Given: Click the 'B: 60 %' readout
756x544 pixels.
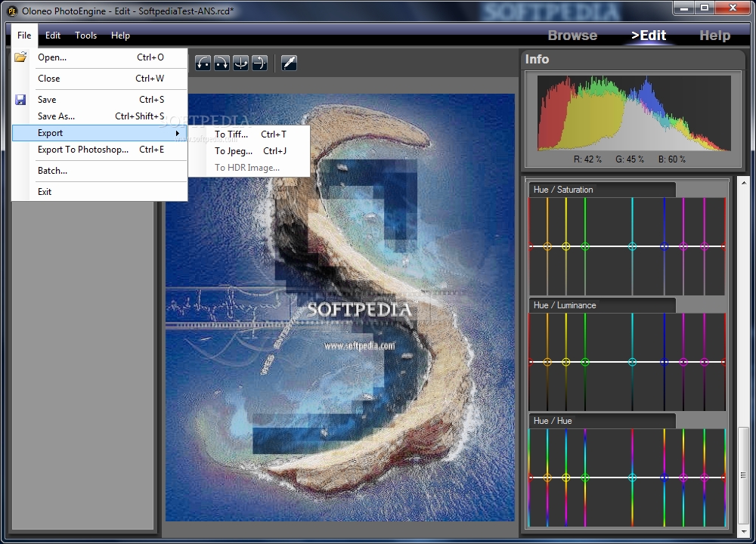Looking at the screenshot, I should pyautogui.click(x=671, y=159).
